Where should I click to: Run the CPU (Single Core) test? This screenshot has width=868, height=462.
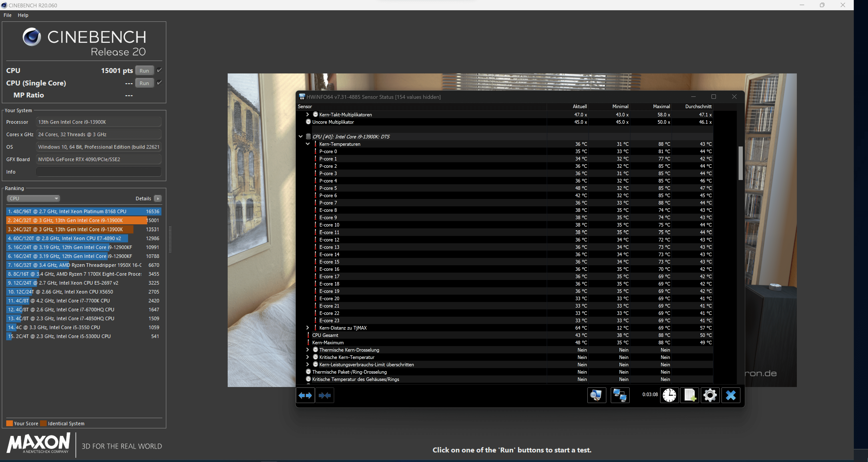pyautogui.click(x=144, y=83)
